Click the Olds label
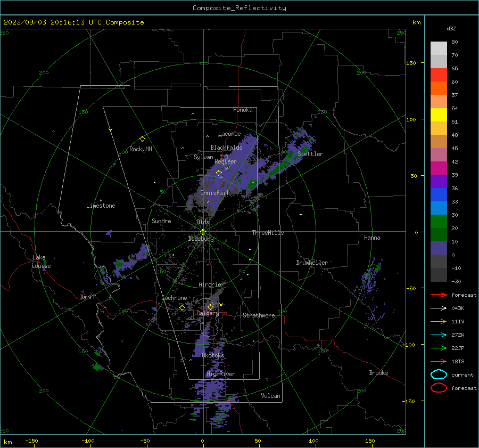The image size is (479, 448). 203,222
